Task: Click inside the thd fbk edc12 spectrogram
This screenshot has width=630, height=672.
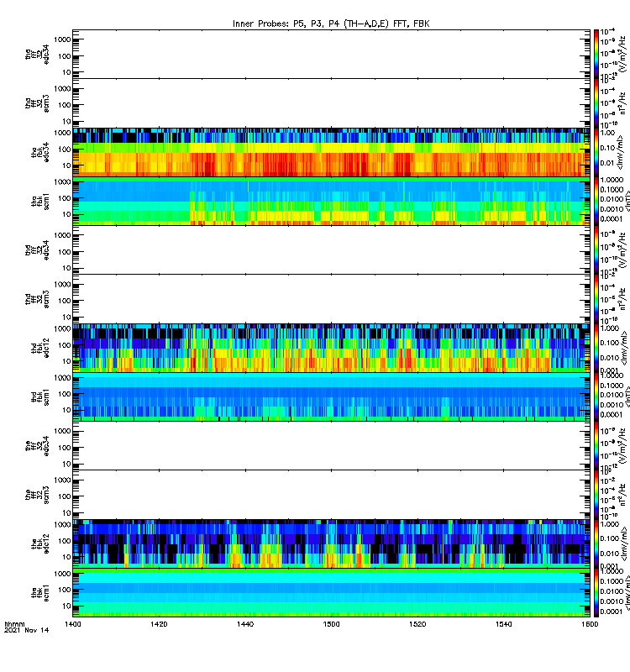Action: pos(331,348)
